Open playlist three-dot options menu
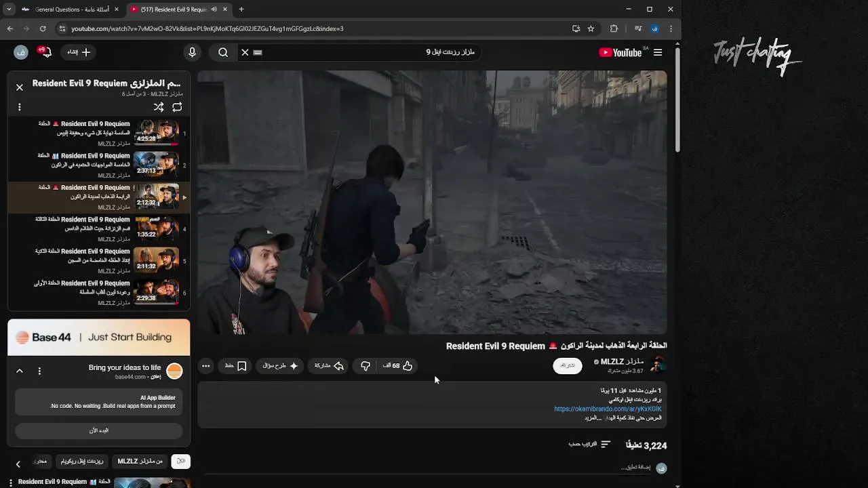 click(20, 107)
